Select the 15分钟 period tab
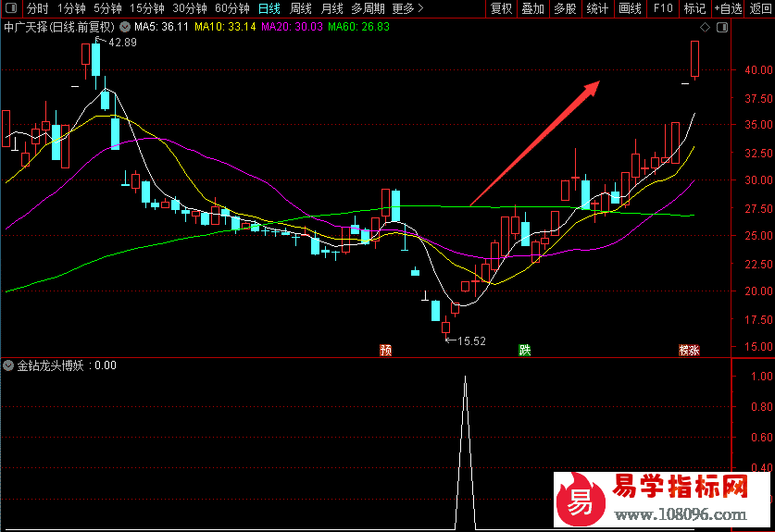Image resolution: width=775 pixels, height=532 pixels. tap(147, 8)
